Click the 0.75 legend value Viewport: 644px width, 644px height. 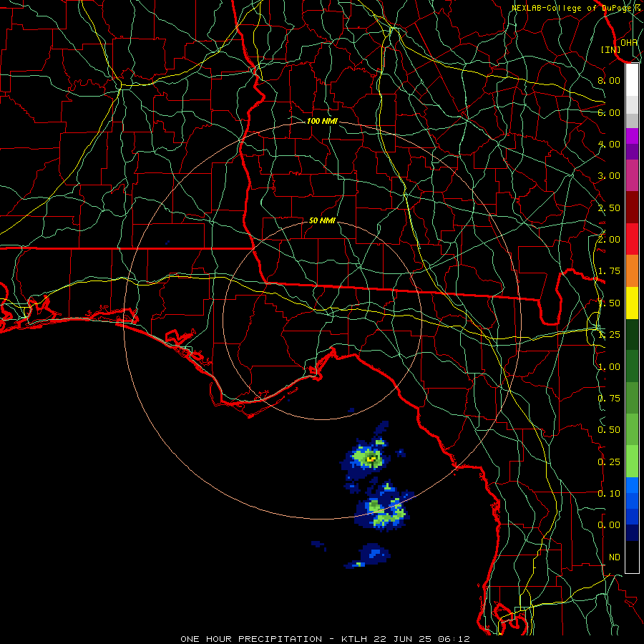tap(609, 398)
